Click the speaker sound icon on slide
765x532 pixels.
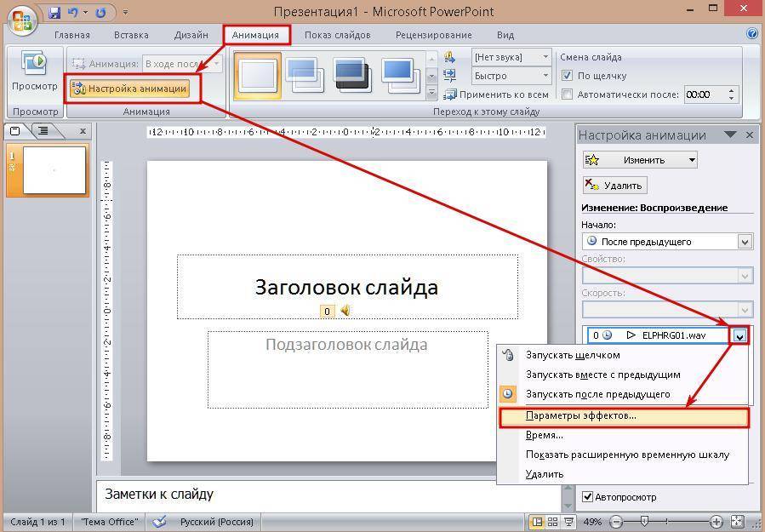345,310
